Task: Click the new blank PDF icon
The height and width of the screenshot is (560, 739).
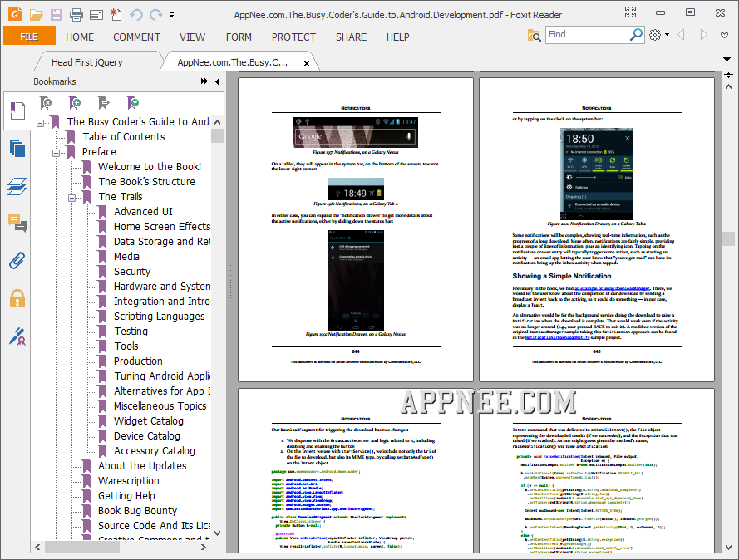Action: 116,15
